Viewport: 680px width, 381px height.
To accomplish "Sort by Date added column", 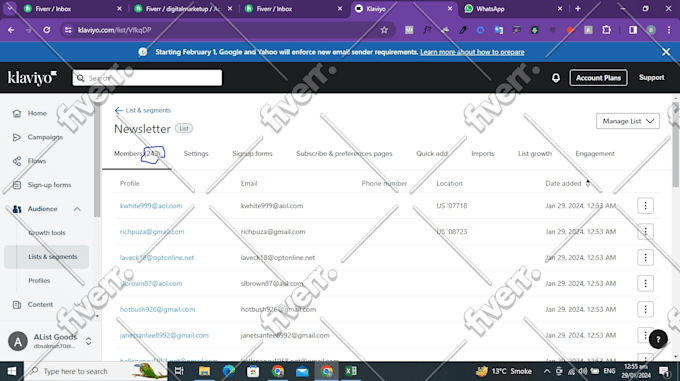I will [568, 183].
